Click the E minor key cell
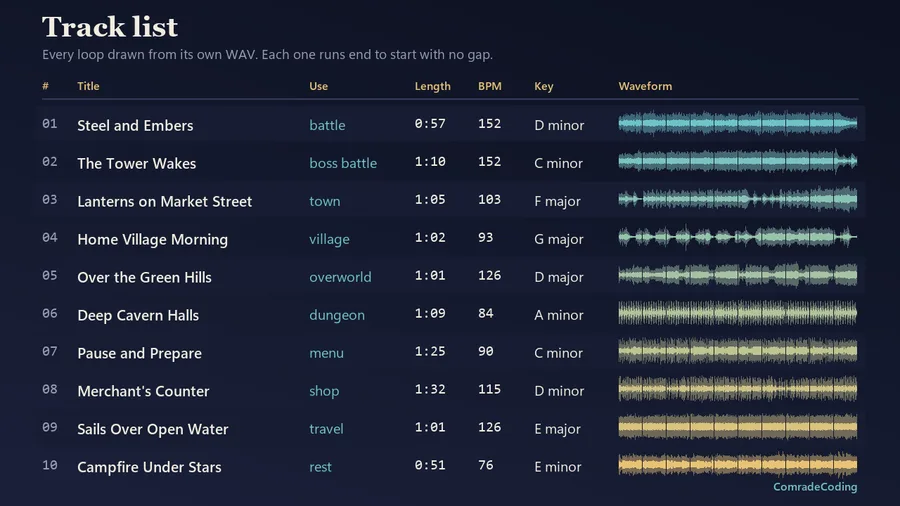 [557, 467]
